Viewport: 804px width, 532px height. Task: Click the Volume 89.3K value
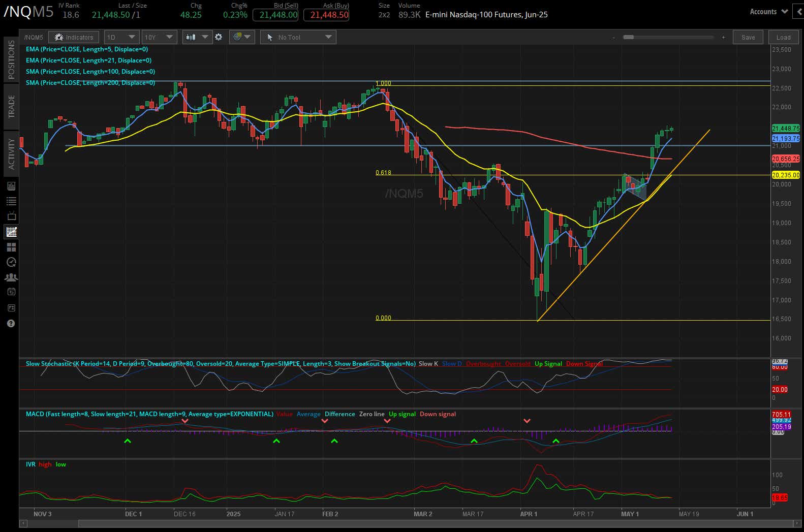pyautogui.click(x=409, y=15)
